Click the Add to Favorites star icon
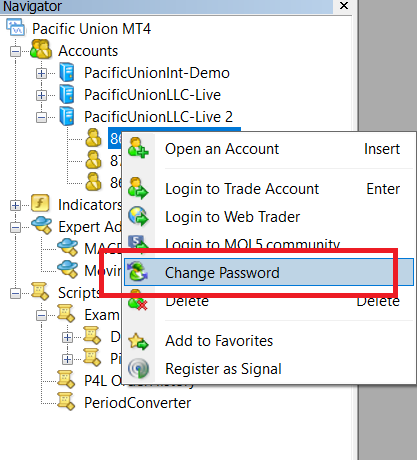 [138, 341]
